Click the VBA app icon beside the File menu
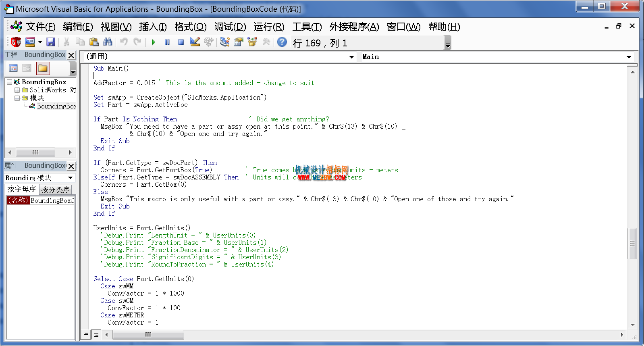Image resolution: width=644 pixels, height=346 pixels. pyautogui.click(x=17, y=27)
